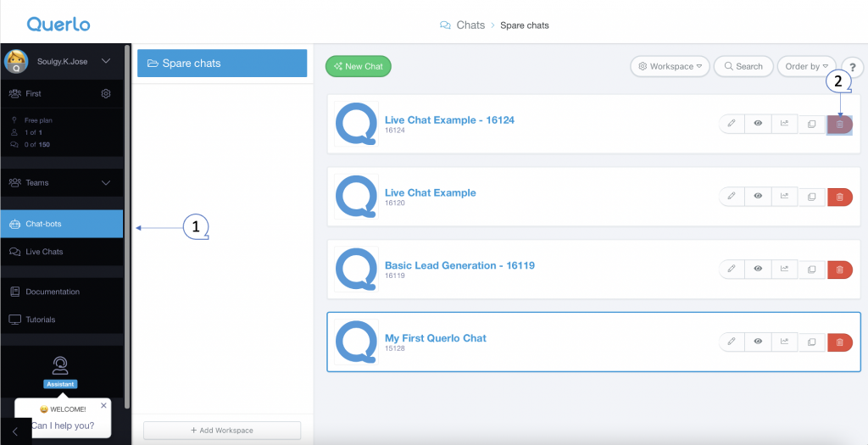The width and height of the screenshot is (868, 445).
Task: Click the Search button
Action: tap(743, 66)
